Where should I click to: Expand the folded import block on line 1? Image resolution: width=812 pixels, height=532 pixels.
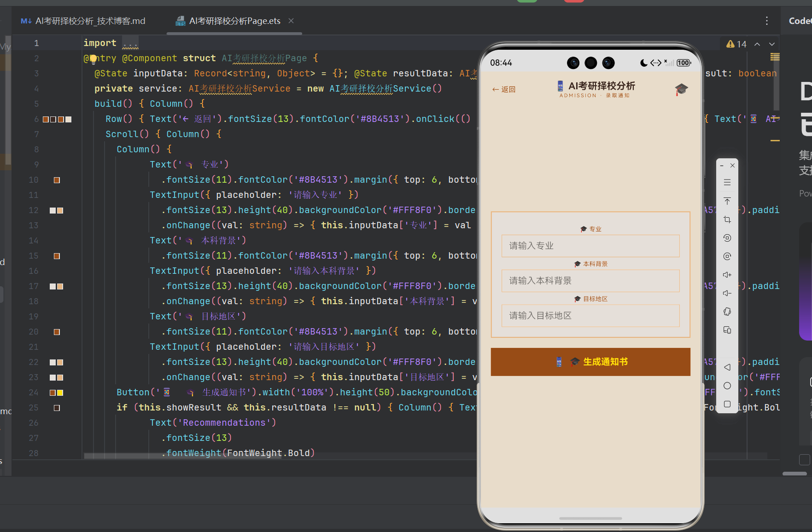(130, 43)
